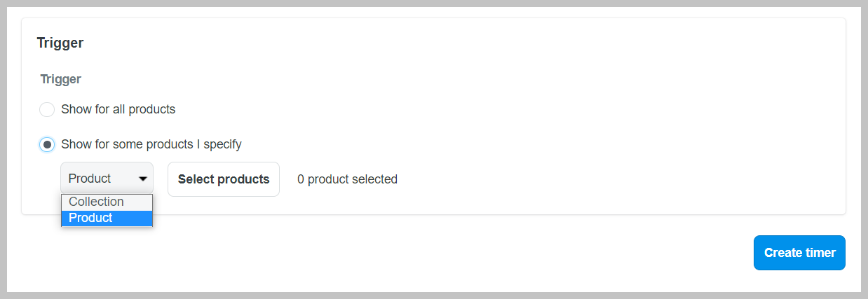Click the bold "Trigger" card heading
The width and height of the screenshot is (868, 299).
pyautogui.click(x=60, y=43)
